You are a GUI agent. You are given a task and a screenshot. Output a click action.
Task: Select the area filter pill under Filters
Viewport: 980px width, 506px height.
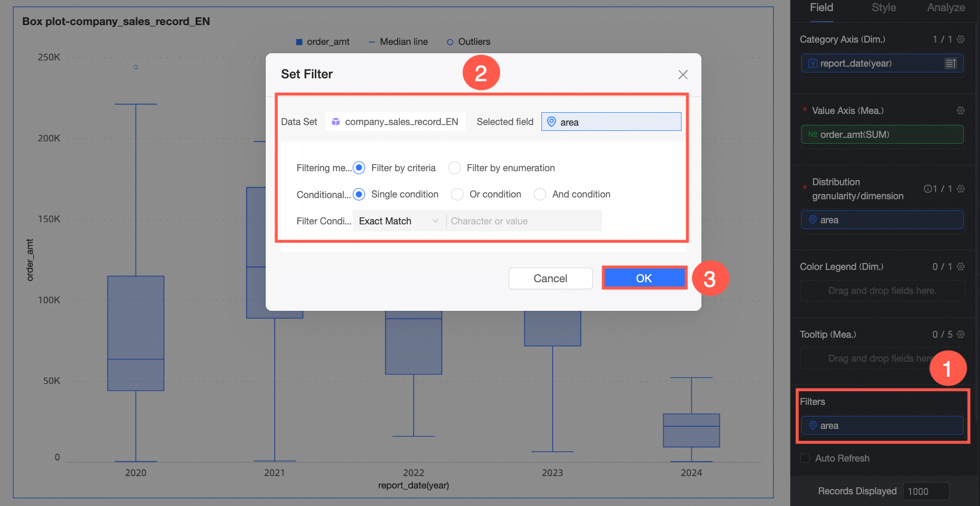[x=882, y=425]
